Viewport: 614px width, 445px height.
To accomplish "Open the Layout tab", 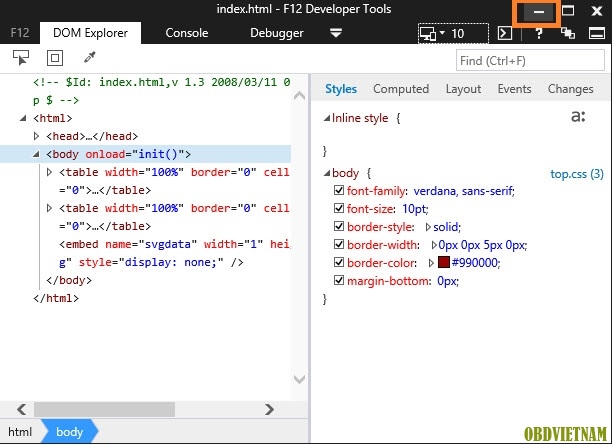I will 463,89.
